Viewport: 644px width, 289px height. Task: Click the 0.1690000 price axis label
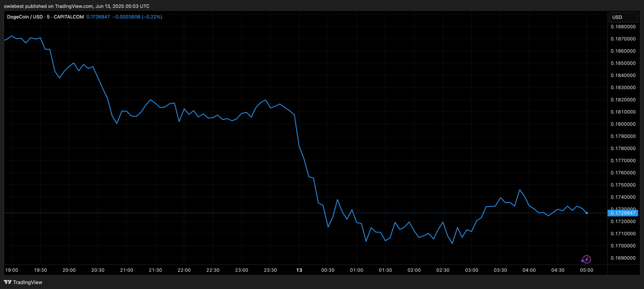click(x=623, y=258)
